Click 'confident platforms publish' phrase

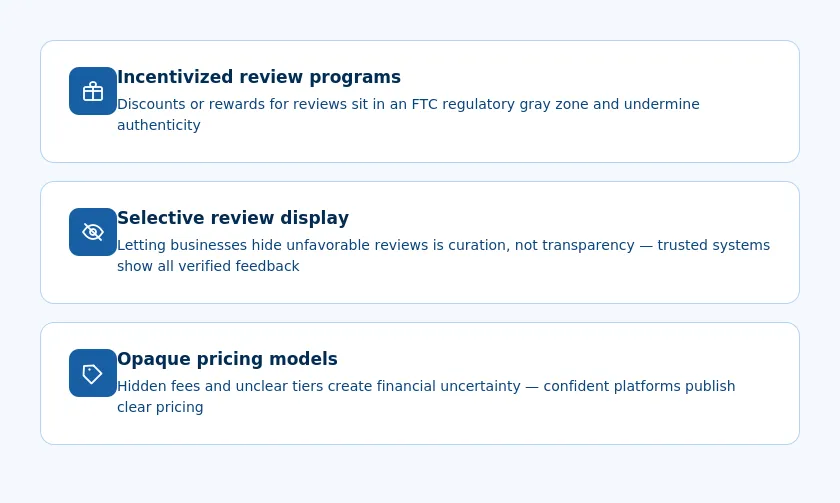pyautogui.click(x=639, y=386)
